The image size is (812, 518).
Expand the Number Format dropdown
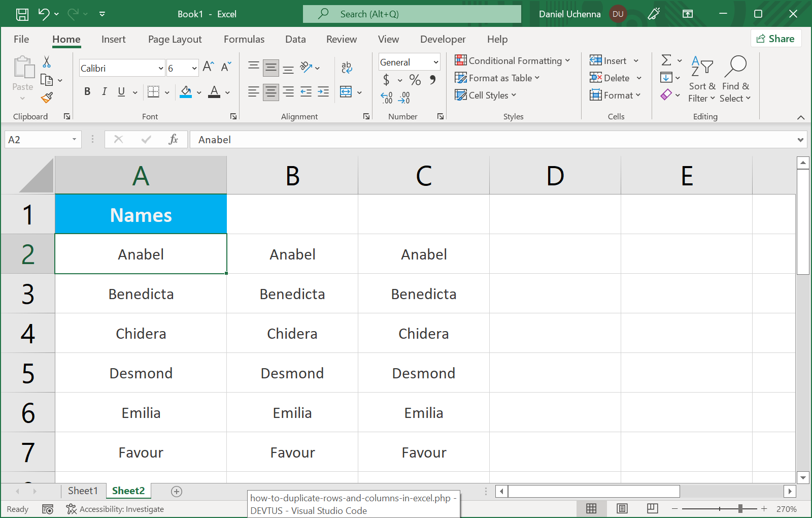435,62
